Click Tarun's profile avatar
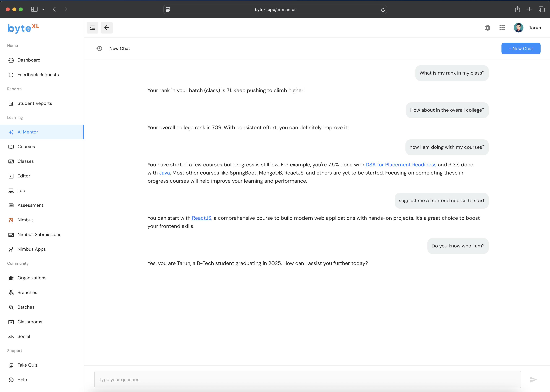This screenshot has width=550, height=392. [x=518, y=28]
